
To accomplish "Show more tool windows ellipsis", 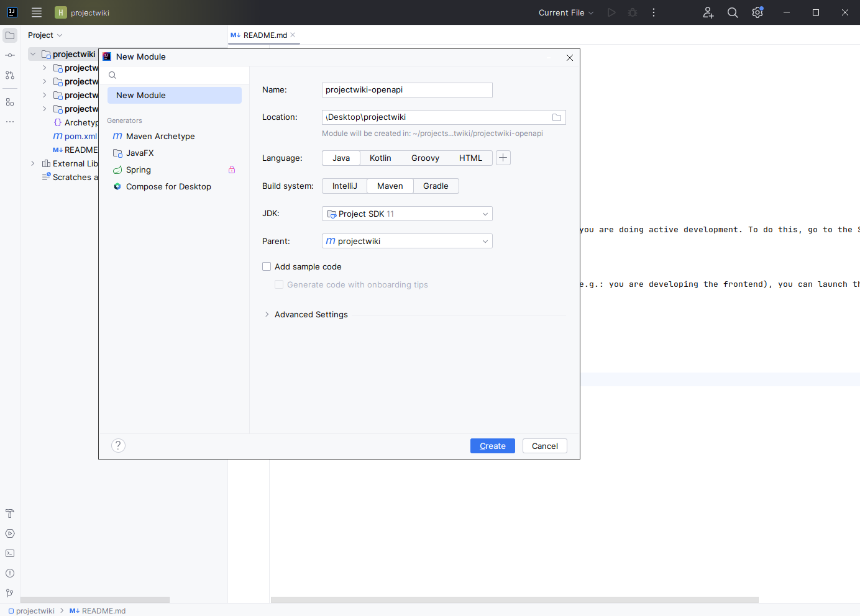I will pyautogui.click(x=10, y=122).
